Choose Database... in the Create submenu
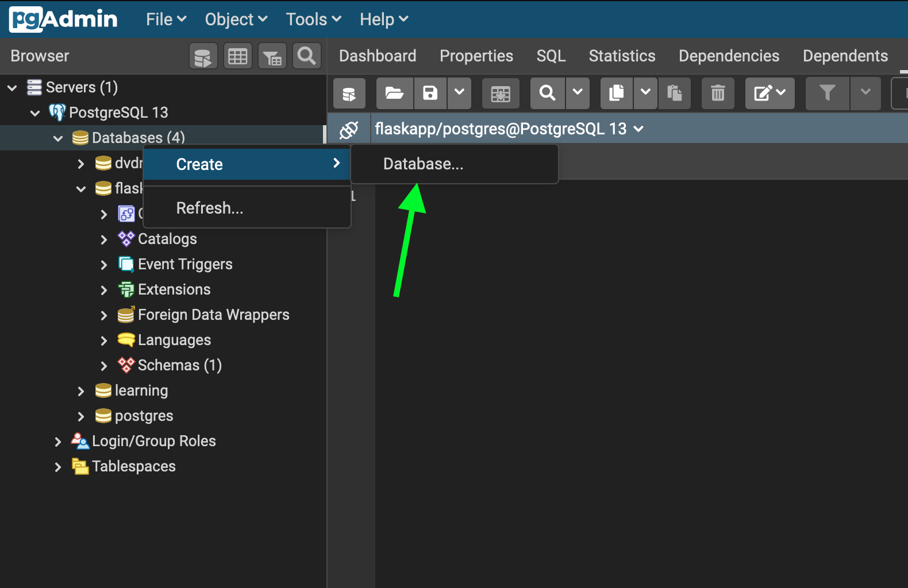The image size is (908, 588). click(x=454, y=164)
